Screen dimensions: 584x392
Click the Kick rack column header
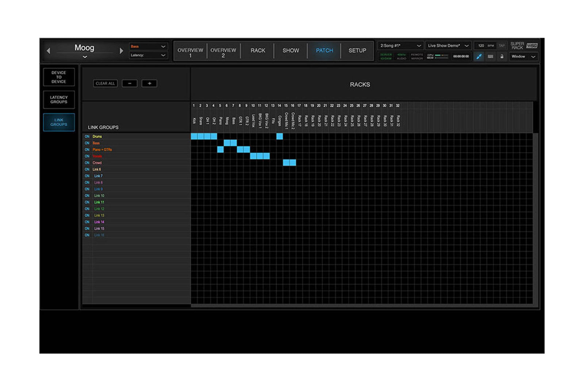pyautogui.click(x=194, y=120)
